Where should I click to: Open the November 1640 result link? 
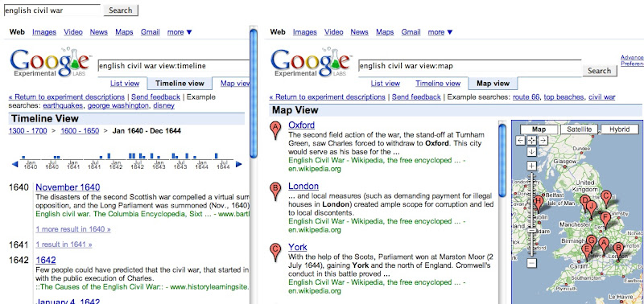[68, 187]
